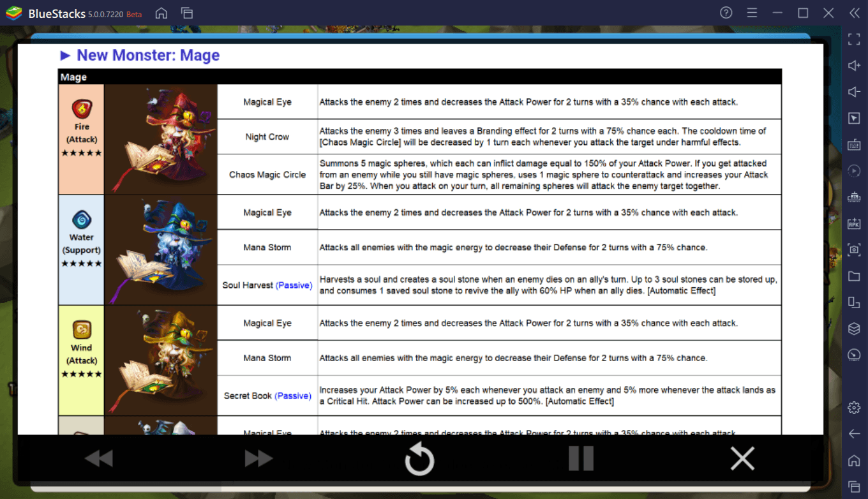Image resolution: width=868 pixels, height=499 pixels.
Task: Click the Water element icon
Action: 82,220
